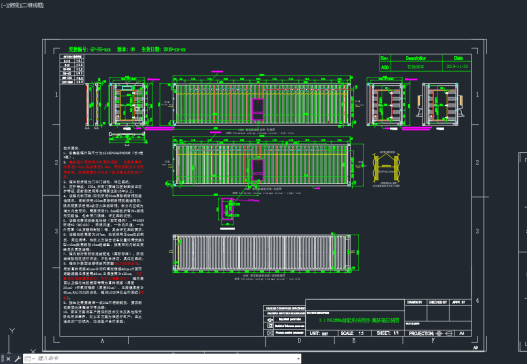Select zone number 4 on drawing border

[x=477, y=300]
